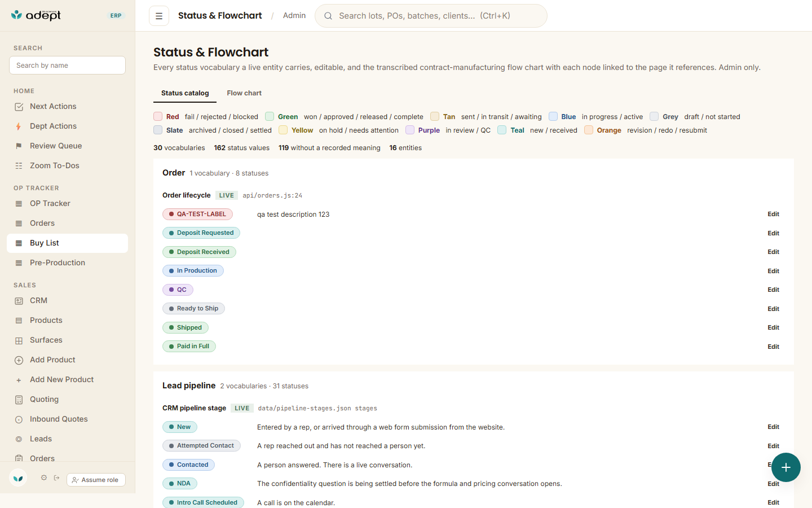Open Review Queue via its flag icon
The width and height of the screenshot is (812, 508).
coord(19,146)
